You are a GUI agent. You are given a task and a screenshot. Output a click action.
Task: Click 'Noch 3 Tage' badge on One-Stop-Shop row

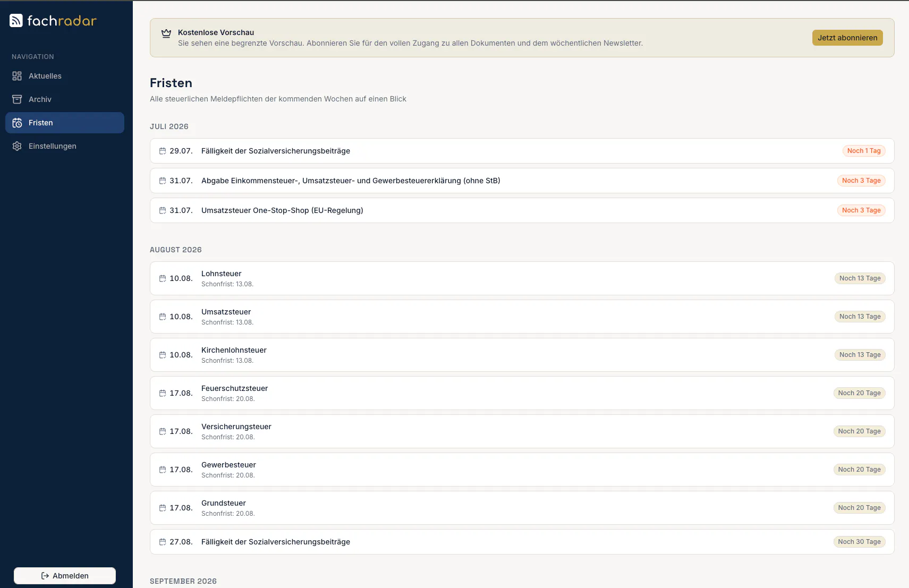pyautogui.click(x=861, y=210)
